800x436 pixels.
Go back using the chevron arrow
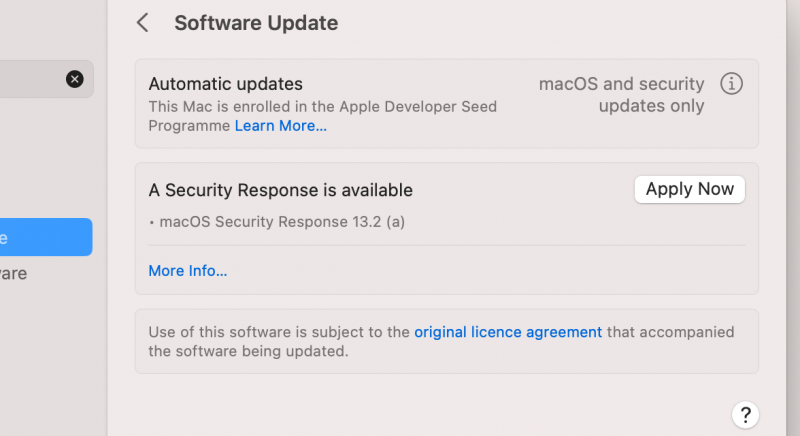click(x=143, y=23)
